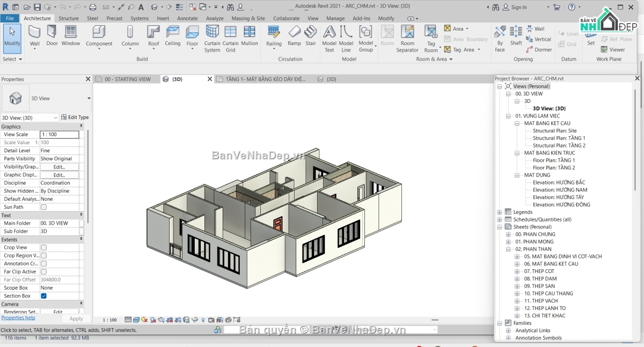Select the Window tool
644x347 pixels.
[x=70, y=36]
